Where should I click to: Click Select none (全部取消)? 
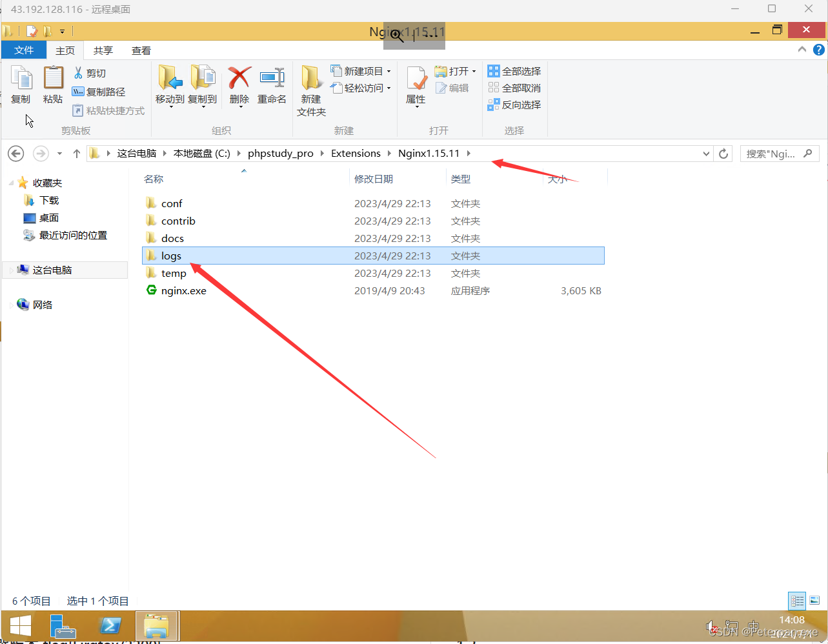[x=514, y=88]
